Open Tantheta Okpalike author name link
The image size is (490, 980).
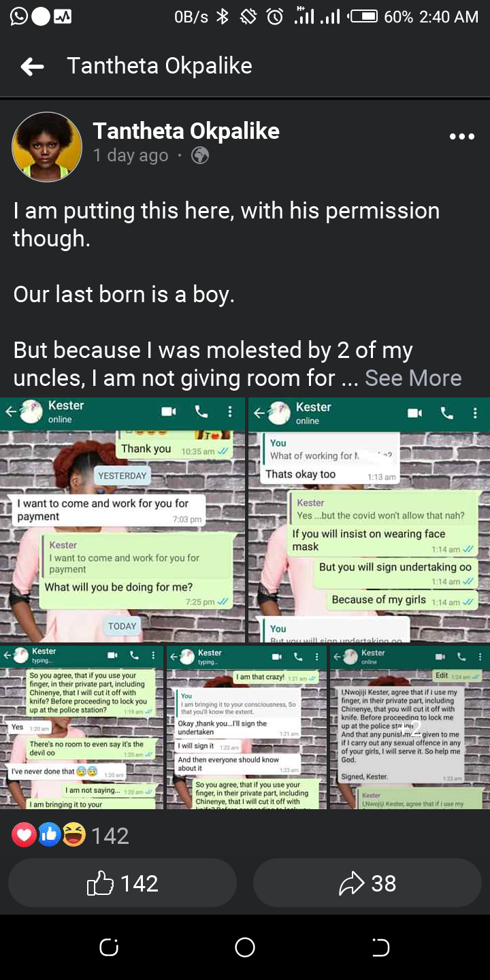[186, 131]
